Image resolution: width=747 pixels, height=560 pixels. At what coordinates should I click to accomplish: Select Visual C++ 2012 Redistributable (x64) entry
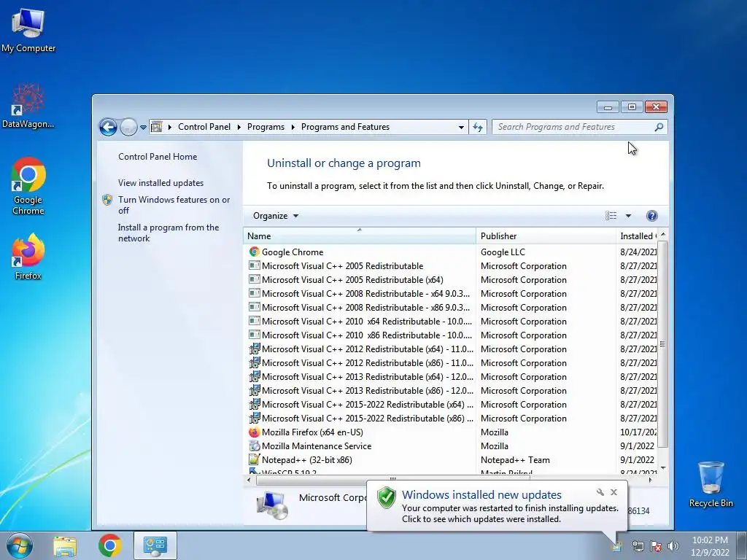tap(368, 349)
